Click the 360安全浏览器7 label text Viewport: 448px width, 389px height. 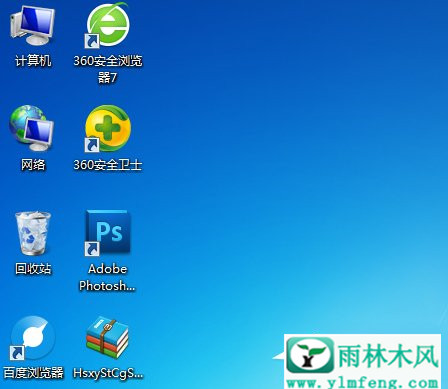(x=108, y=69)
